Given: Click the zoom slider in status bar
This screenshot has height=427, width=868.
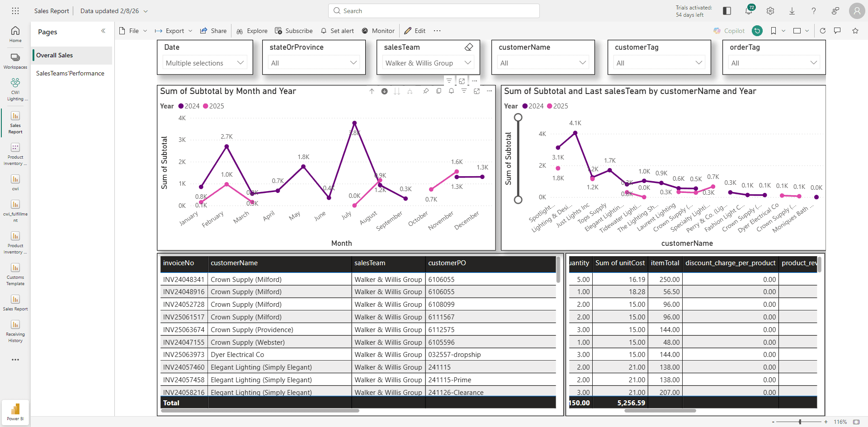Looking at the screenshot, I should click(x=800, y=422).
